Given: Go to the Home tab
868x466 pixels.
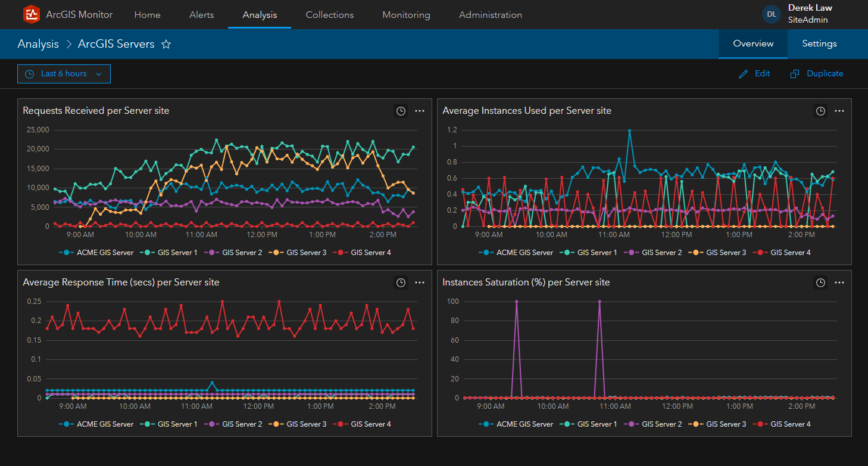Looking at the screenshot, I should [x=148, y=15].
